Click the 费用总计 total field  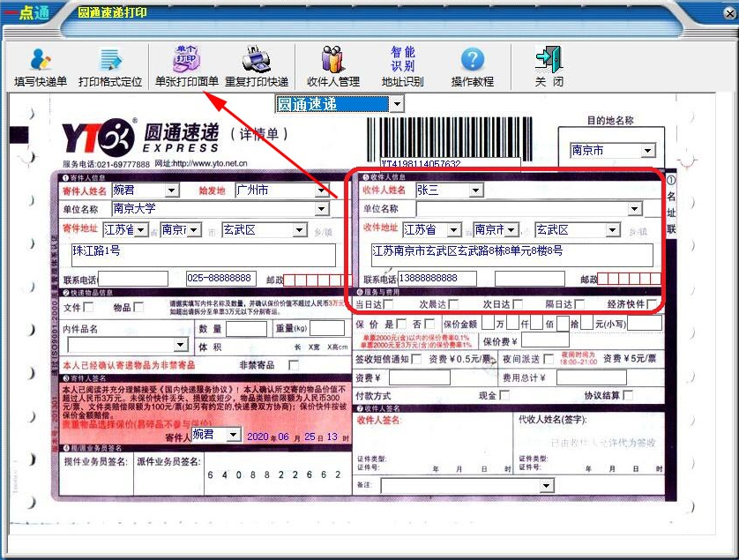592,377
